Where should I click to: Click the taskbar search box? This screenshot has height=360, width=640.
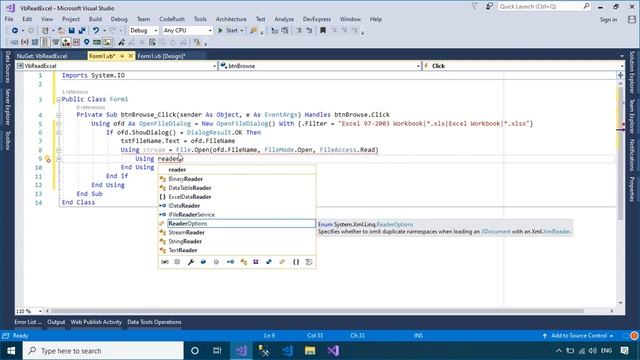(x=103, y=351)
